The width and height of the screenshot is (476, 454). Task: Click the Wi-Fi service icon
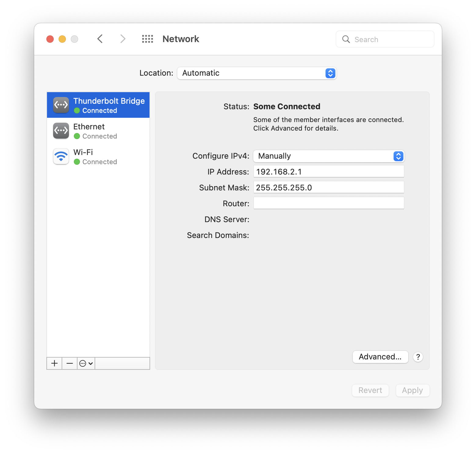(x=61, y=156)
